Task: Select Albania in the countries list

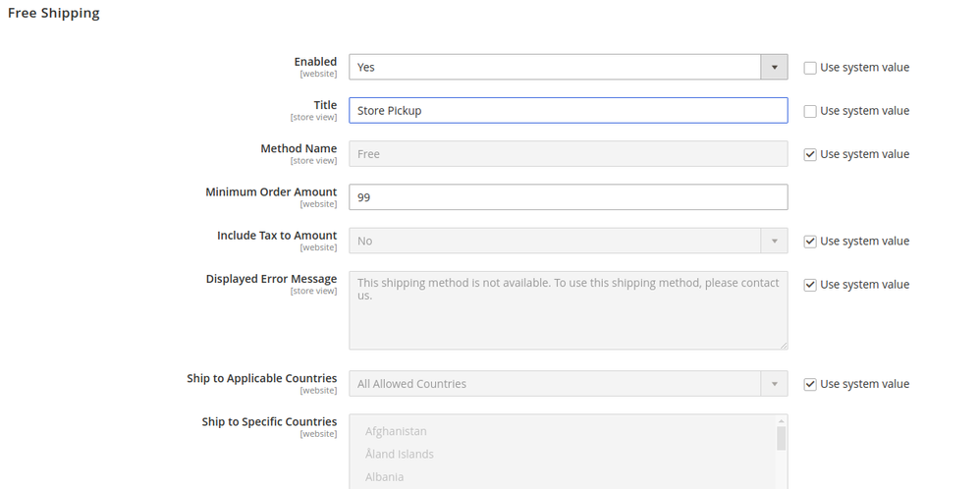Action: click(384, 477)
